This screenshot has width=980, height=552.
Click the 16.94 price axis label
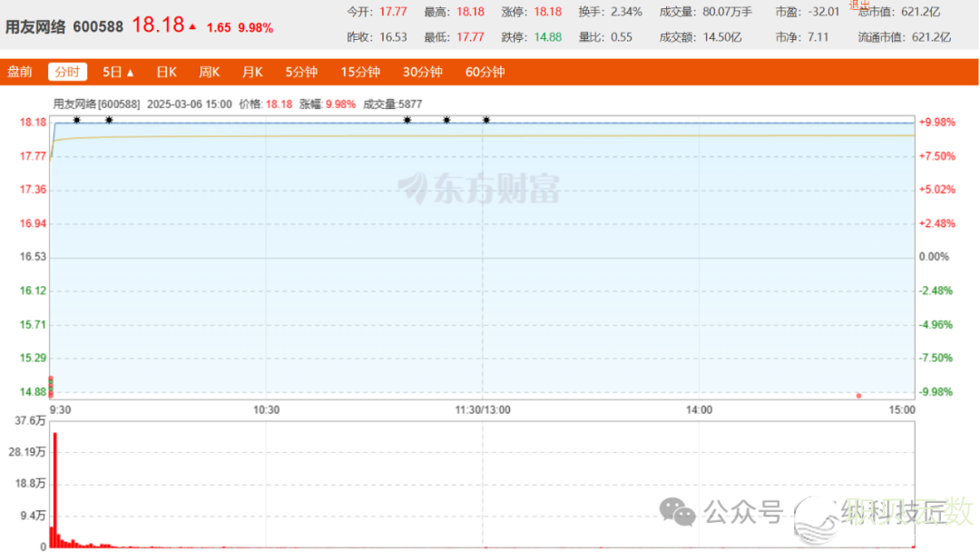coord(34,224)
